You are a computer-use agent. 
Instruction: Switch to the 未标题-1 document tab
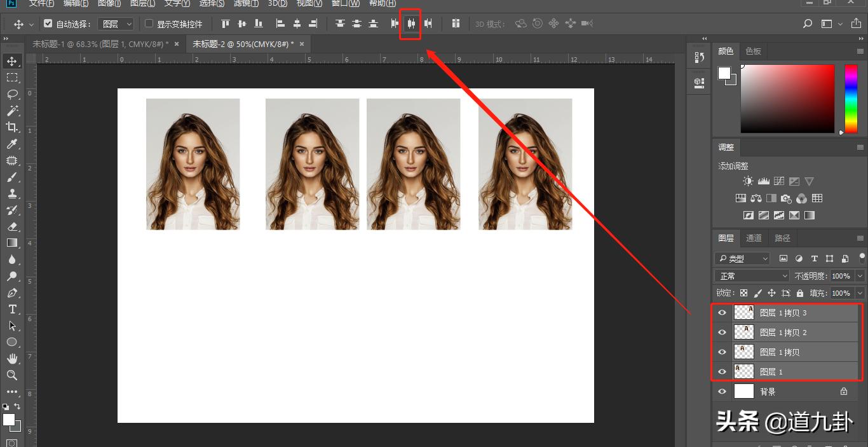click(100, 44)
